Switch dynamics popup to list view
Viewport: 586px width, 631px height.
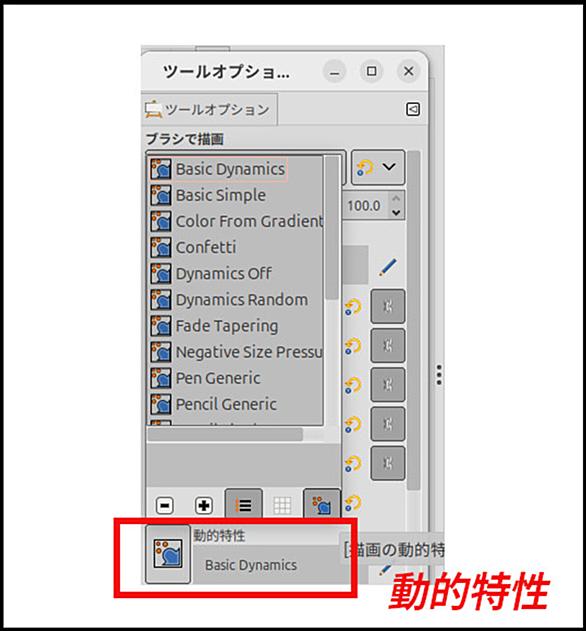click(243, 504)
